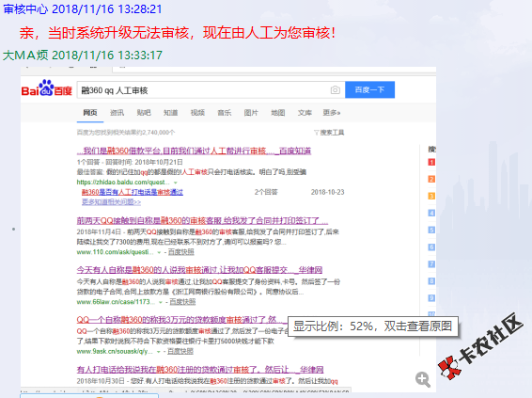The height and width of the screenshot is (398, 532).
Task: Click hot-search rank 5 badge
Action: 431,231
